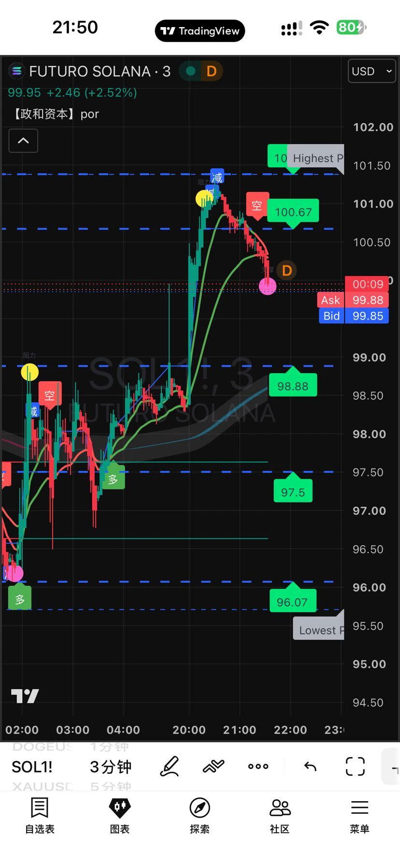400x868 pixels.
Task: Tap the undo arrow
Action: click(310, 766)
